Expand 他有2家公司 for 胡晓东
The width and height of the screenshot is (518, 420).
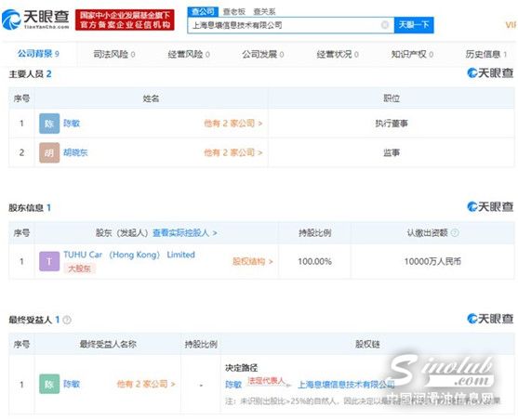(x=232, y=152)
